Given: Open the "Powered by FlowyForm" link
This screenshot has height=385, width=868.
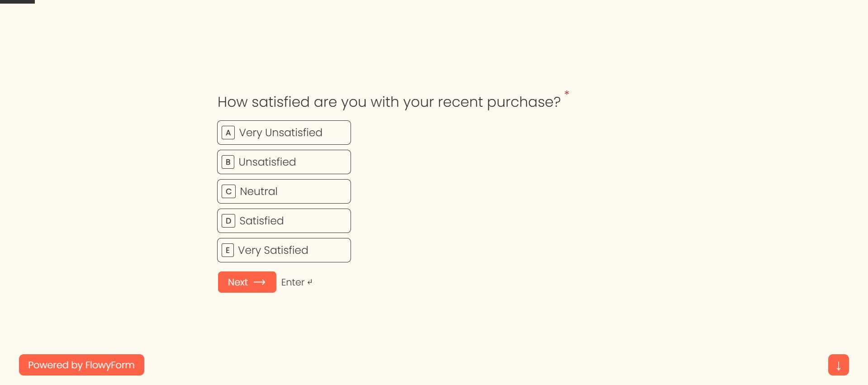Looking at the screenshot, I should pyautogui.click(x=81, y=365).
